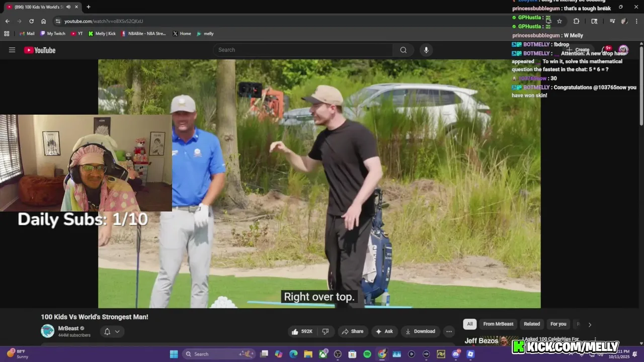This screenshot has height=362, width=644.
Task: Select the From MrBeast filter chip
Action: [498, 324]
